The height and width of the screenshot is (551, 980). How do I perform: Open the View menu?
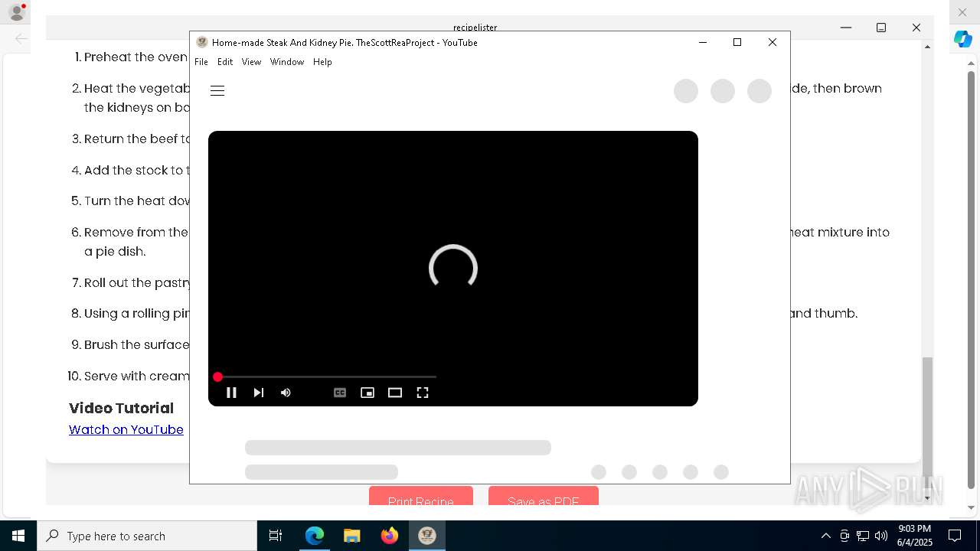[251, 62]
